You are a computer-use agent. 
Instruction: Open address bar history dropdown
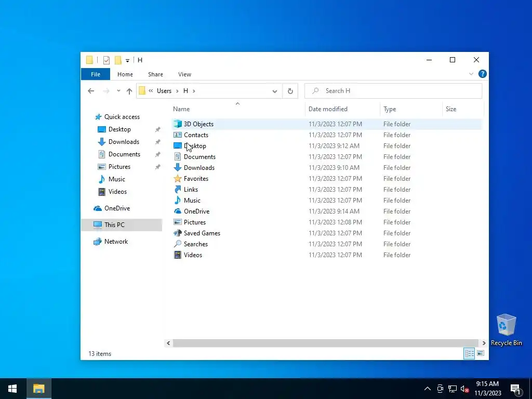(274, 91)
